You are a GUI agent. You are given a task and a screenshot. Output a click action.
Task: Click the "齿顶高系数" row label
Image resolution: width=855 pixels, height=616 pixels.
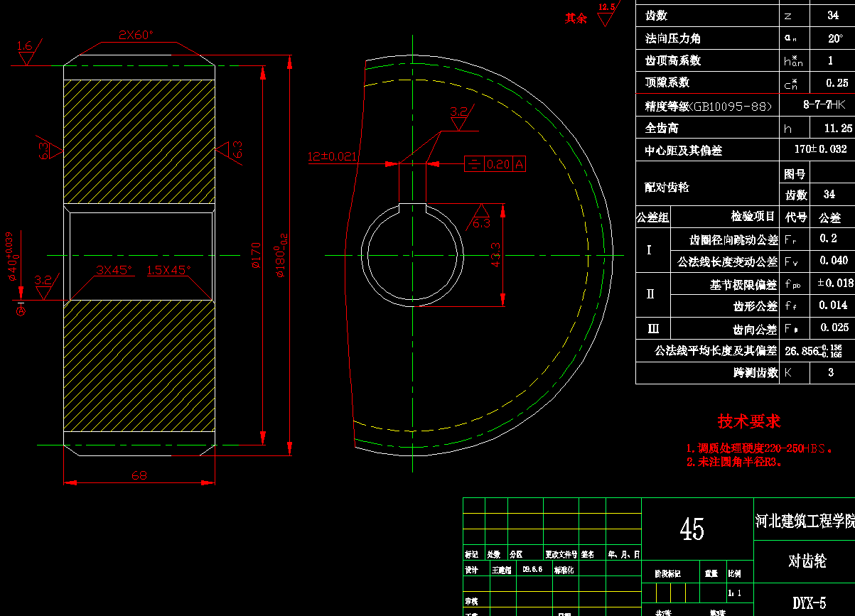click(x=672, y=60)
